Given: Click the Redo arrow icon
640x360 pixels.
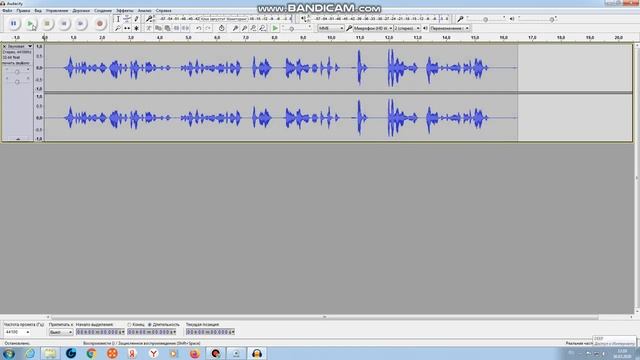Looking at the screenshot, I should 208,28.
